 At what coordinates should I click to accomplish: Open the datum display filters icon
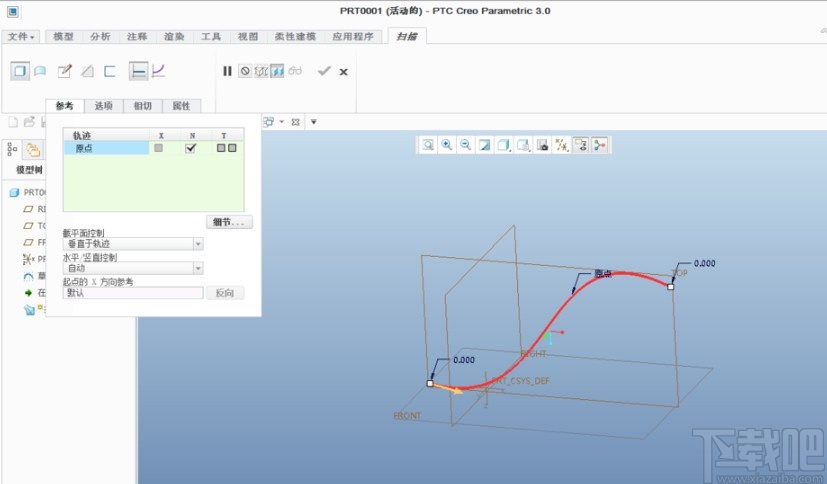coord(562,145)
